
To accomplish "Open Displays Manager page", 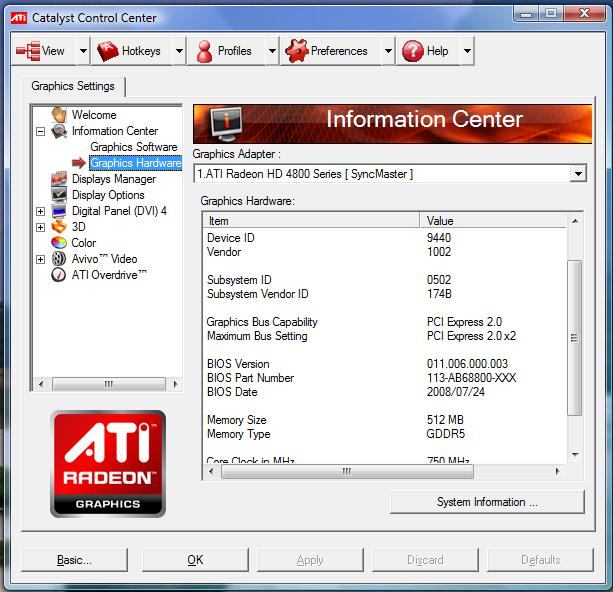I will pos(114,179).
